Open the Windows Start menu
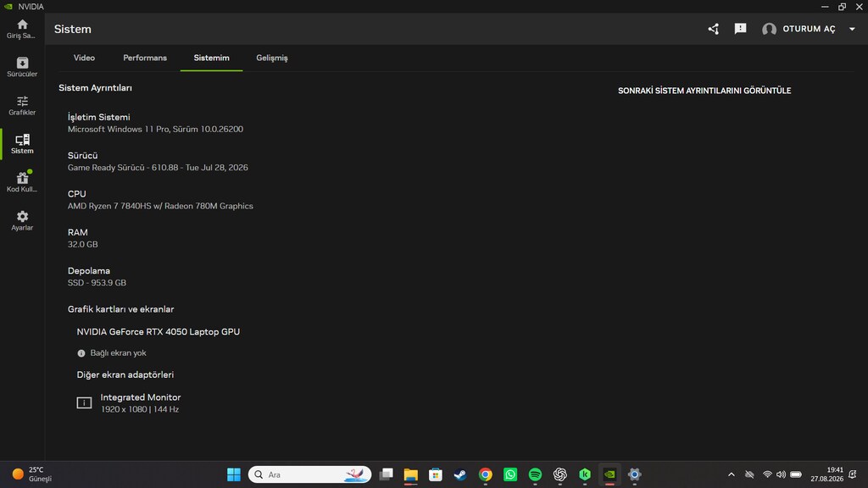868x488 pixels. coord(234,474)
